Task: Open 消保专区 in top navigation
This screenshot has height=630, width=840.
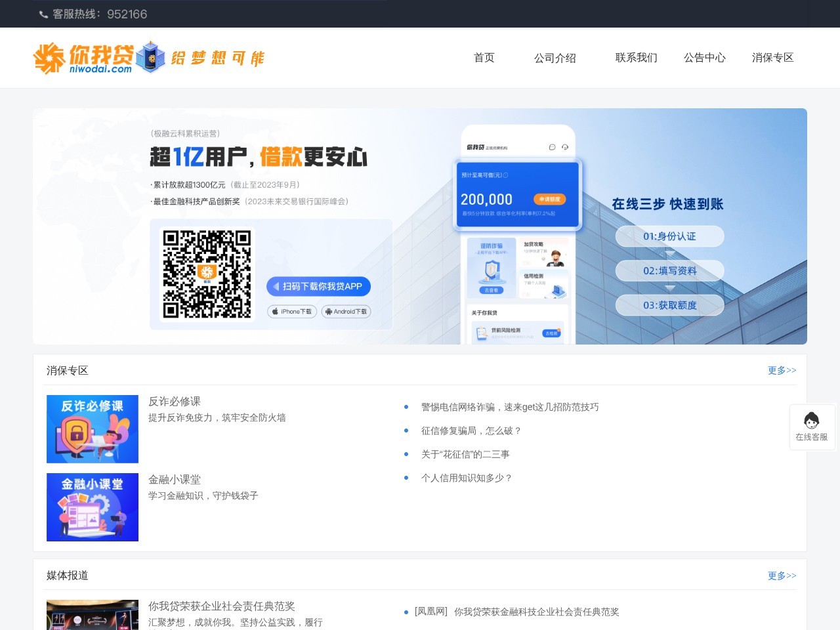Action: [773, 58]
